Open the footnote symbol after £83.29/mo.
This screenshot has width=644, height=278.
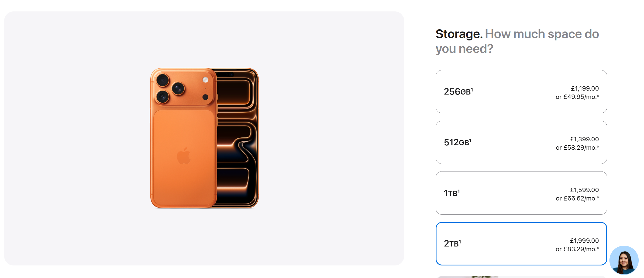click(598, 248)
